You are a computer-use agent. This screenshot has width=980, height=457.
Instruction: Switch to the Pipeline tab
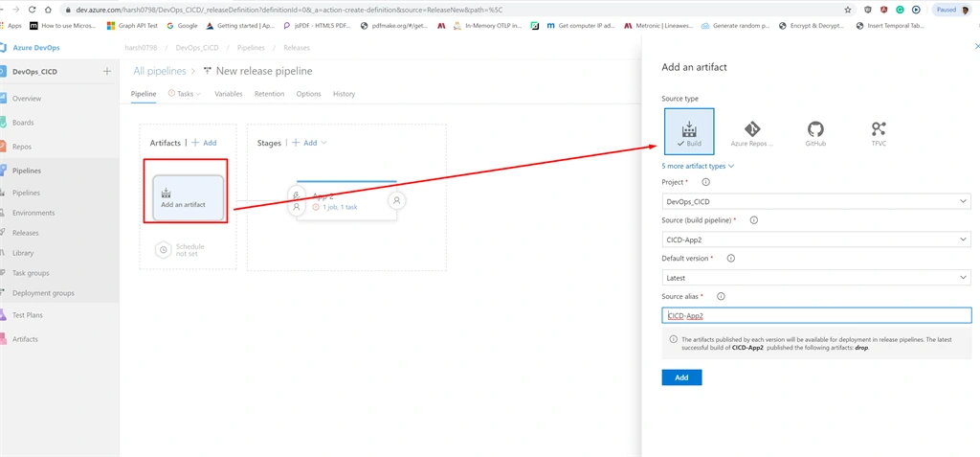click(x=144, y=94)
